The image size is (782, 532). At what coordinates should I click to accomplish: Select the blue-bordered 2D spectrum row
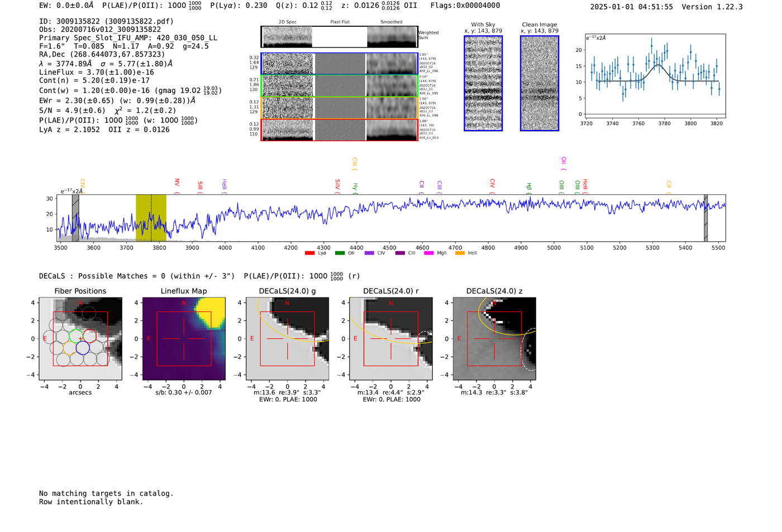click(x=340, y=64)
